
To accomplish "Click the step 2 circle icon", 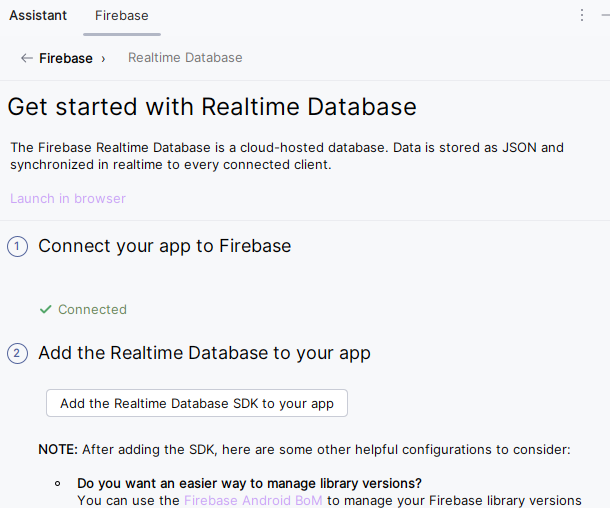I will coord(17,353).
